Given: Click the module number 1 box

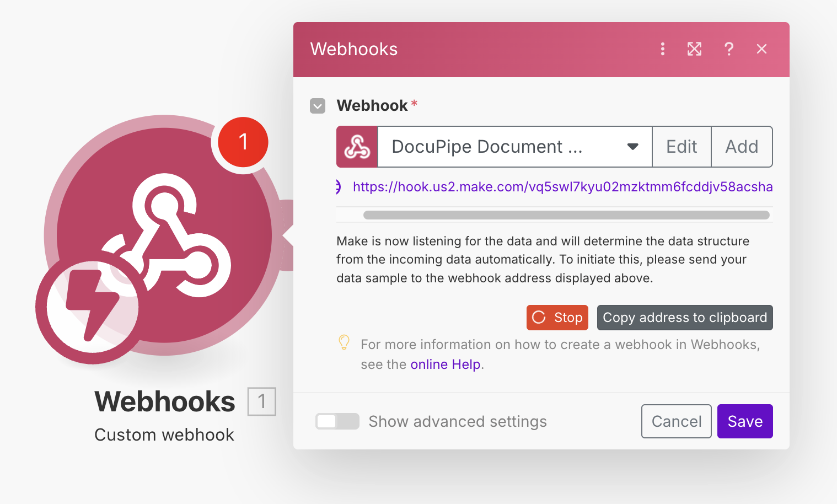Looking at the screenshot, I should [262, 401].
